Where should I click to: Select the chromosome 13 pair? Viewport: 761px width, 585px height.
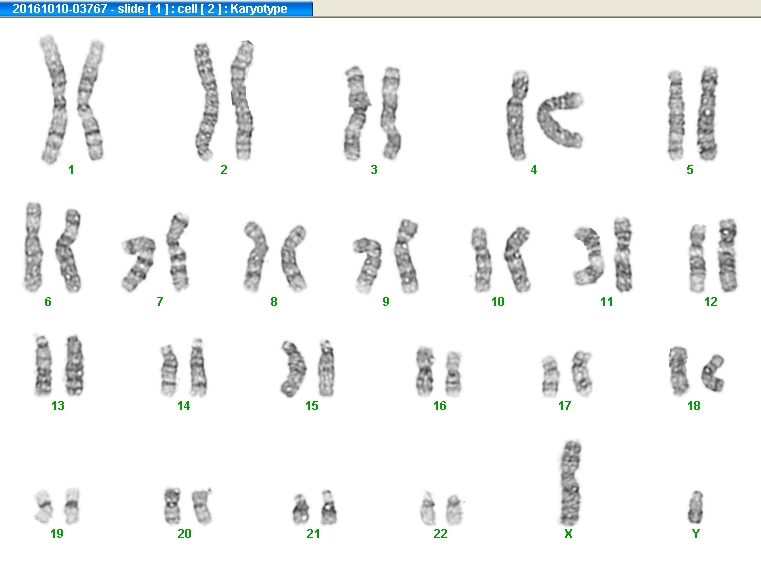click(x=59, y=366)
